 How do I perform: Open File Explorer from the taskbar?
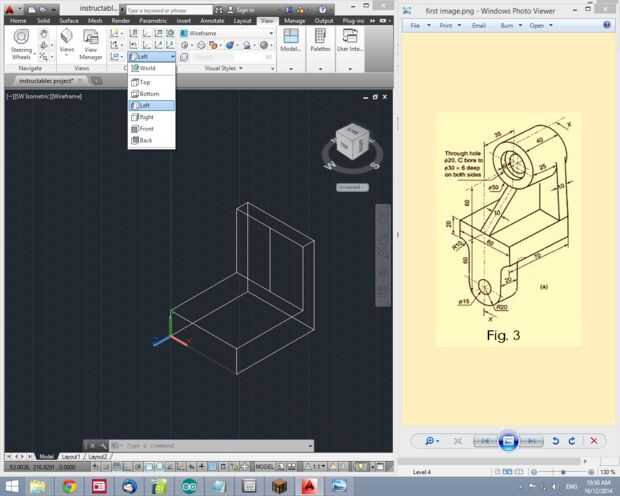38,486
